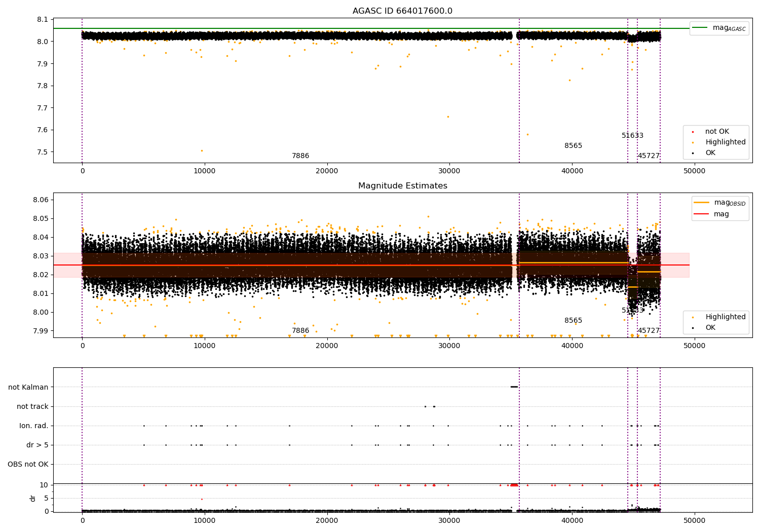Select the mag OBSID legend entry
The image size is (760, 532).
[x=719, y=203]
